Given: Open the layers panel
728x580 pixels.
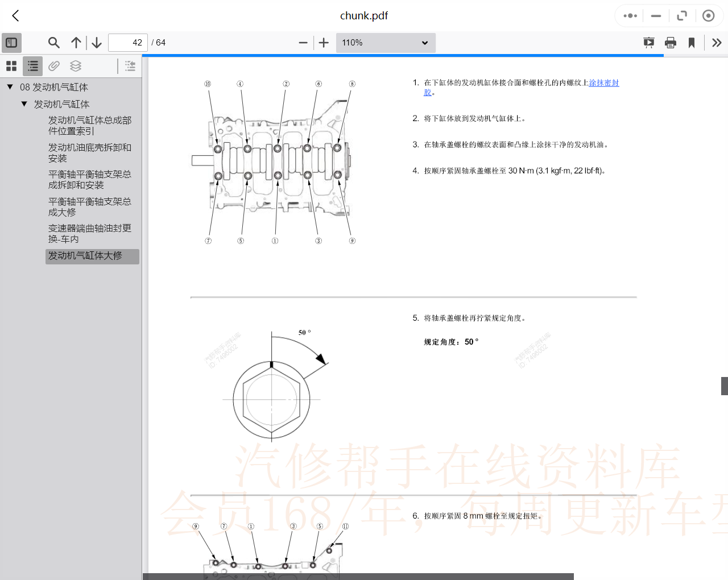Looking at the screenshot, I should 76,65.
